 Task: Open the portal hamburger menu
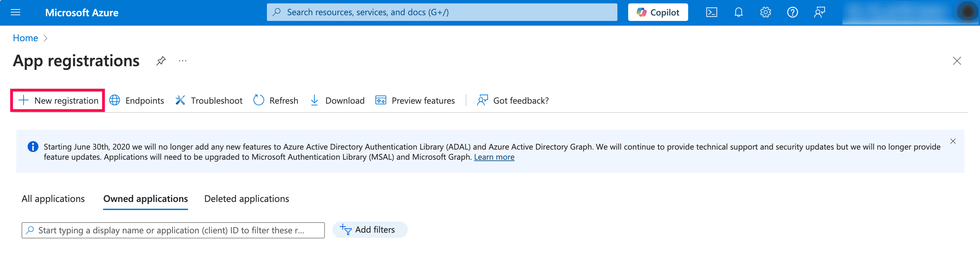tap(16, 12)
